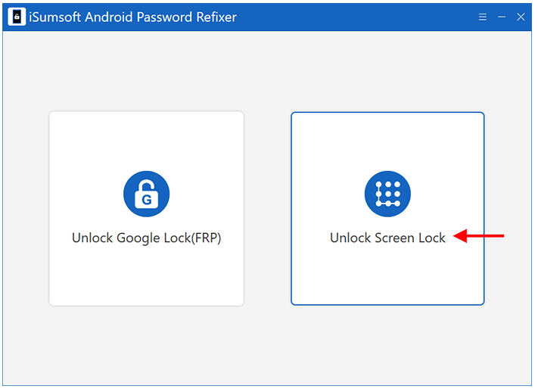
Task: Close the iSumsoft Android Password Refixer window
Action: (x=521, y=17)
